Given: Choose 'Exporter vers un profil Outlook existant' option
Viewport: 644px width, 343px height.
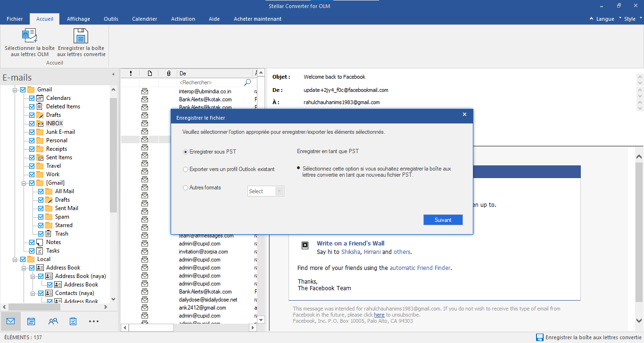Looking at the screenshot, I should (186, 169).
